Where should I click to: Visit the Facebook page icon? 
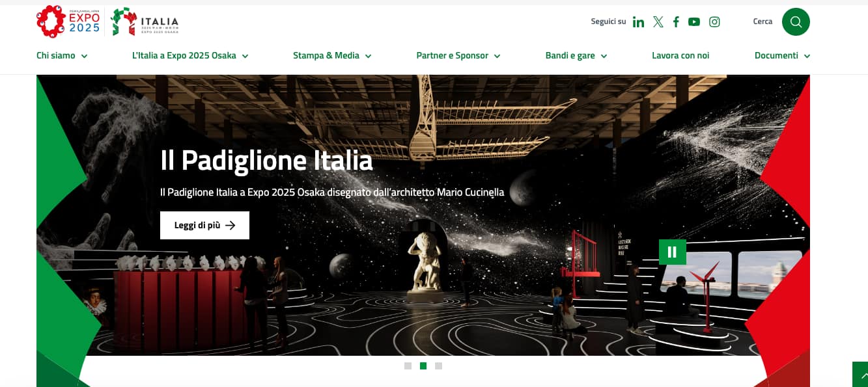pyautogui.click(x=676, y=22)
